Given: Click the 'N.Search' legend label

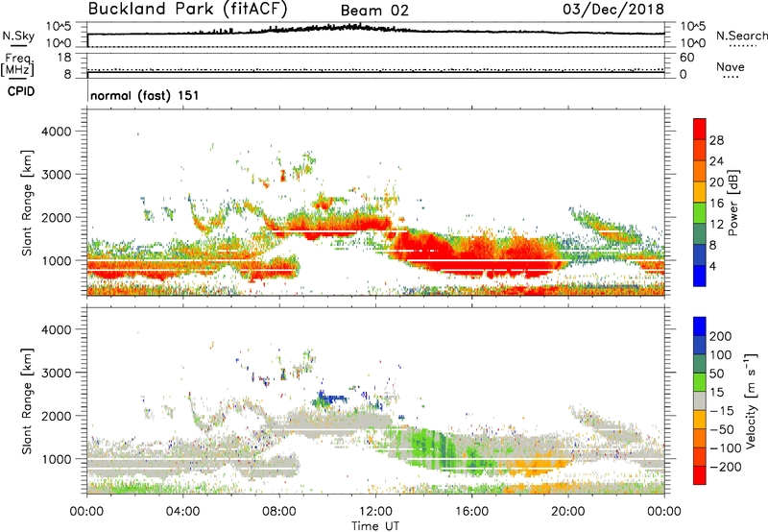Looking at the screenshot, I should [x=741, y=36].
